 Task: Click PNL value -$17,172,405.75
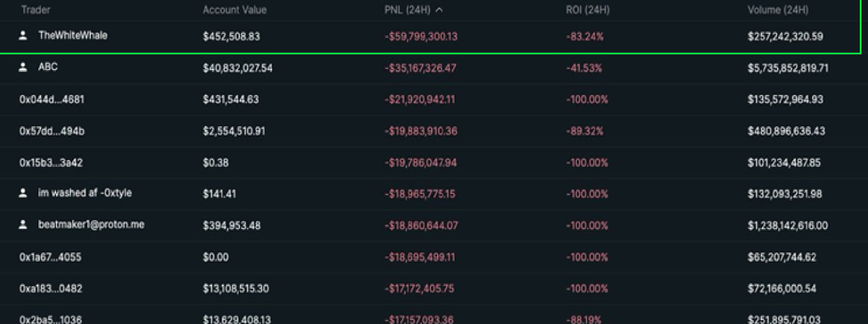click(419, 288)
